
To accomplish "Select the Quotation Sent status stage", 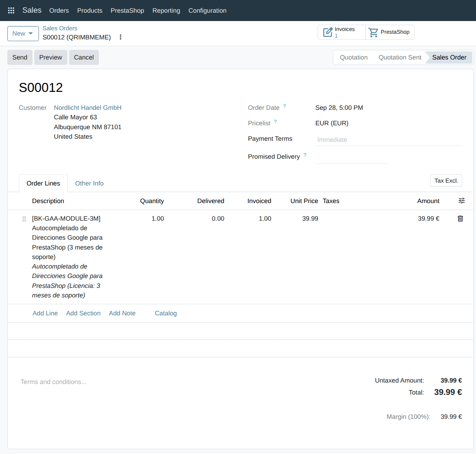I will [x=400, y=57].
